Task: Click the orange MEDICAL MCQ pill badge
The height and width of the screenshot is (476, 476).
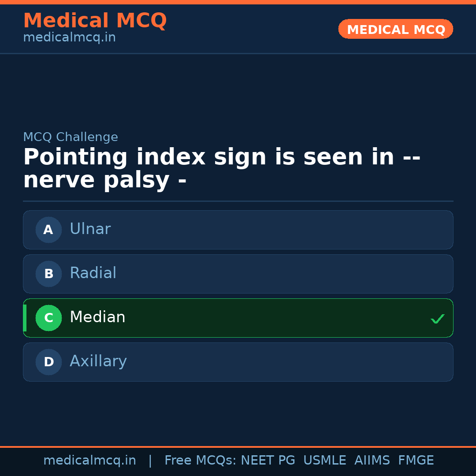Action: (x=395, y=29)
